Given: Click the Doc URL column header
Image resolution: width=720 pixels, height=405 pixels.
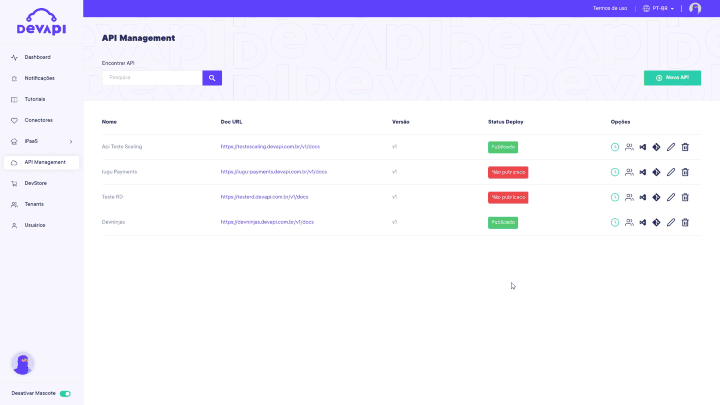Looking at the screenshot, I should [231, 122].
